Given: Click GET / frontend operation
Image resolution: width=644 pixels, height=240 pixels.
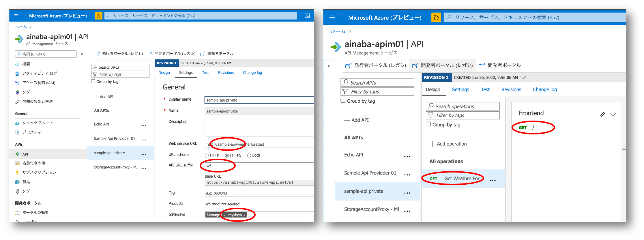Looking at the screenshot, I should tap(527, 128).
